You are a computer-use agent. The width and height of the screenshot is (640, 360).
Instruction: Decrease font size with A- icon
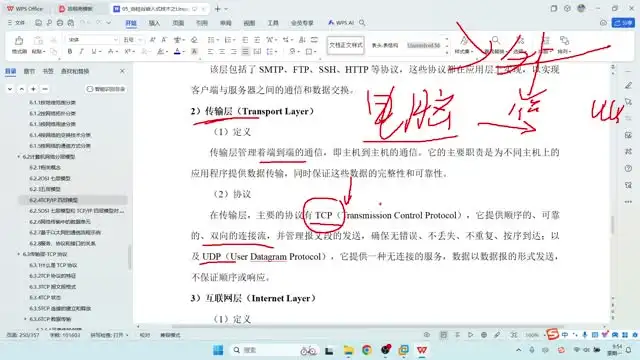click(164, 40)
